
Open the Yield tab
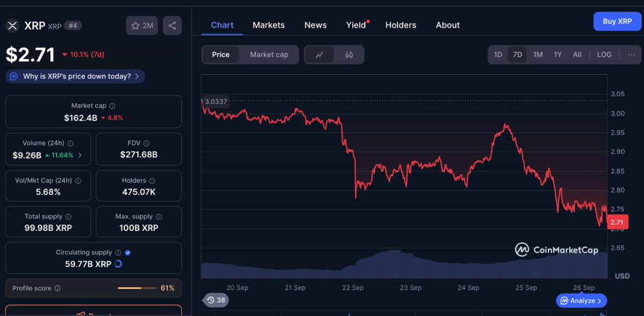(356, 25)
